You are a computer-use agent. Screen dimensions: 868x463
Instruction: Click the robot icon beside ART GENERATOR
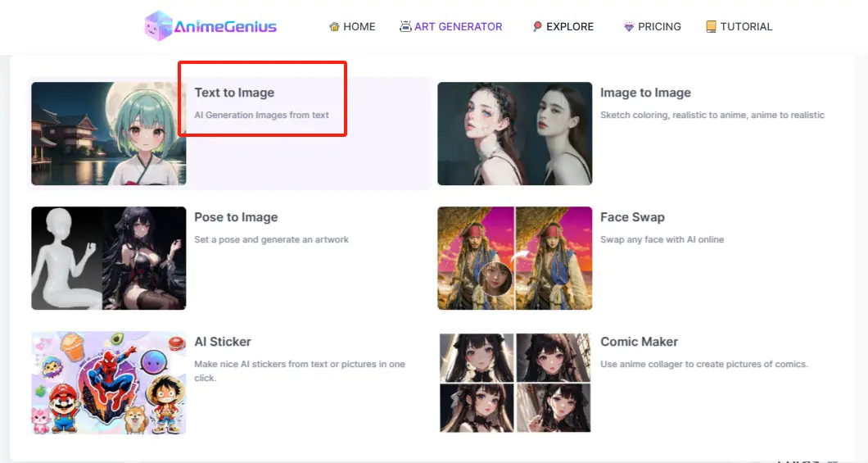[x=405, y=26]
